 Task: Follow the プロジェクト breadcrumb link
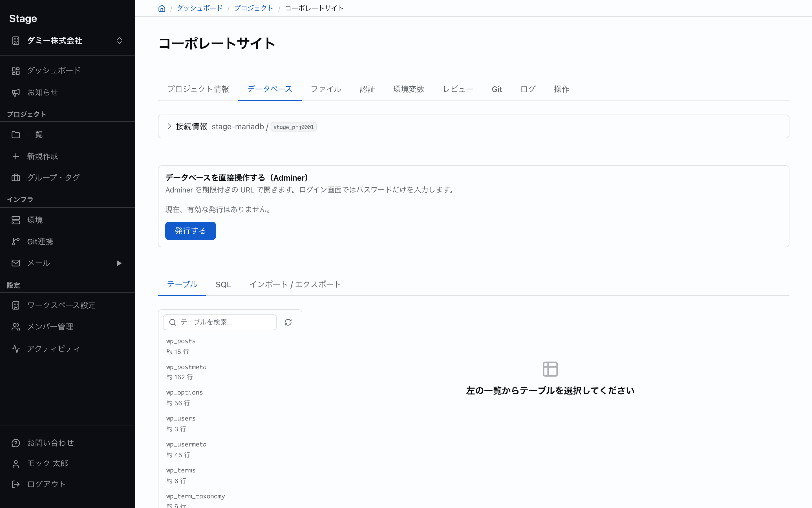pyautogui.click(x=254, y=8)
